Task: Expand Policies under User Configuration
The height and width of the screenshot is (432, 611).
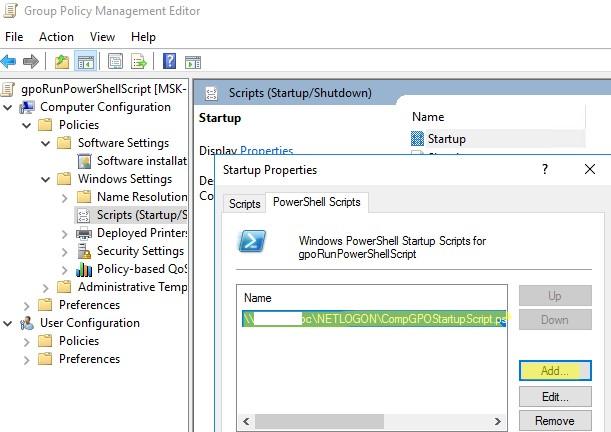Action: point(26,342)
